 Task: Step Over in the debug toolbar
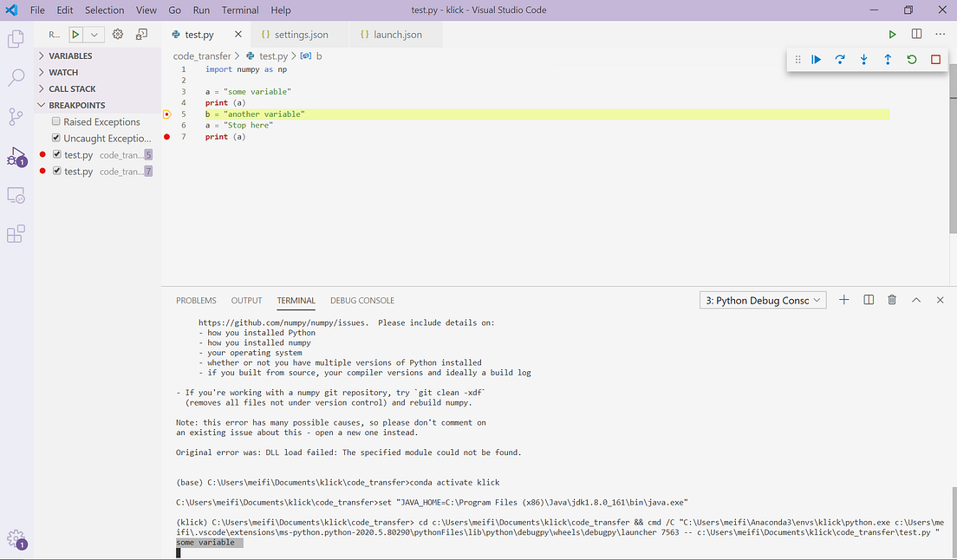(x=839, y=59)
